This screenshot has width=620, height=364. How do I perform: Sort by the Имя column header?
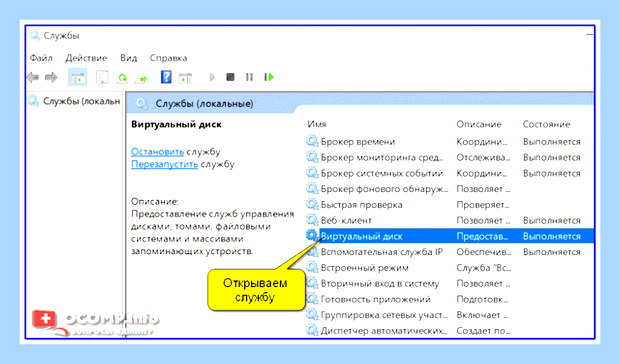317,124
